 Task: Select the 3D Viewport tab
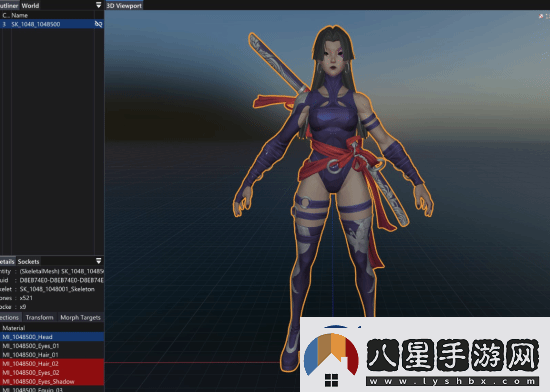124,5
